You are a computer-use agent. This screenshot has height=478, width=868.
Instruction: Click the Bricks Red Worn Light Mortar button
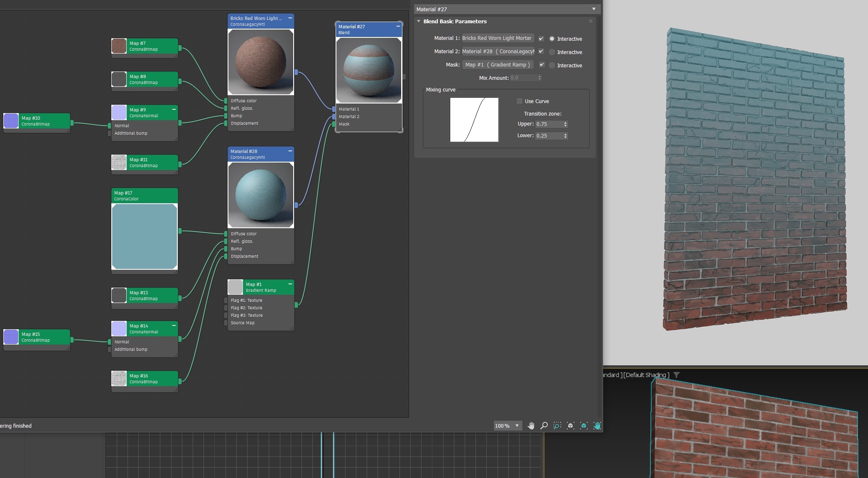[498, 38]
